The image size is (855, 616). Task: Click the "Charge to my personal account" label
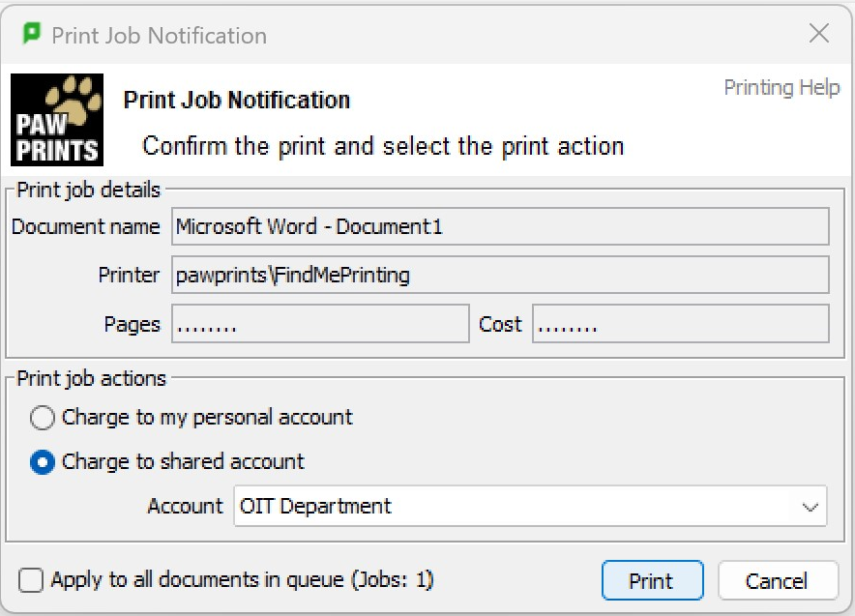(207, 418)
